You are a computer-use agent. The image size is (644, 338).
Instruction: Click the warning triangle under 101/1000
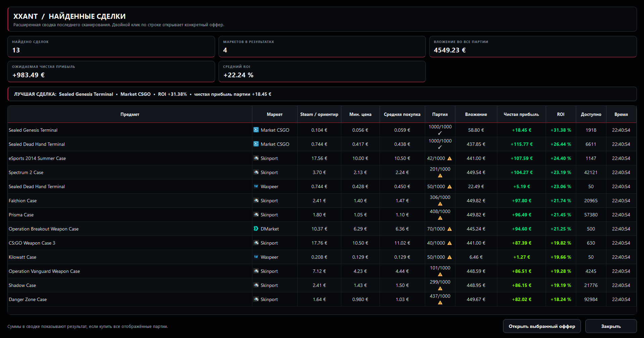coord(440,274)
